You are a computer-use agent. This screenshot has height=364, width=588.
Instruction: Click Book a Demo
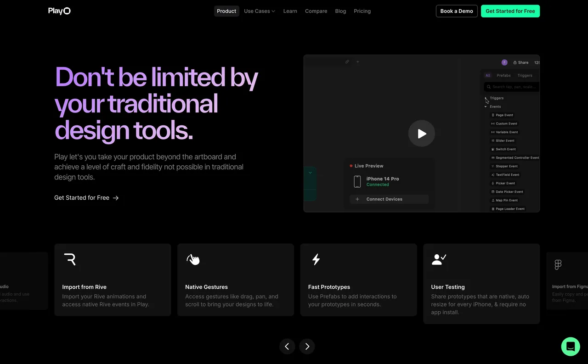coord(456,11)
